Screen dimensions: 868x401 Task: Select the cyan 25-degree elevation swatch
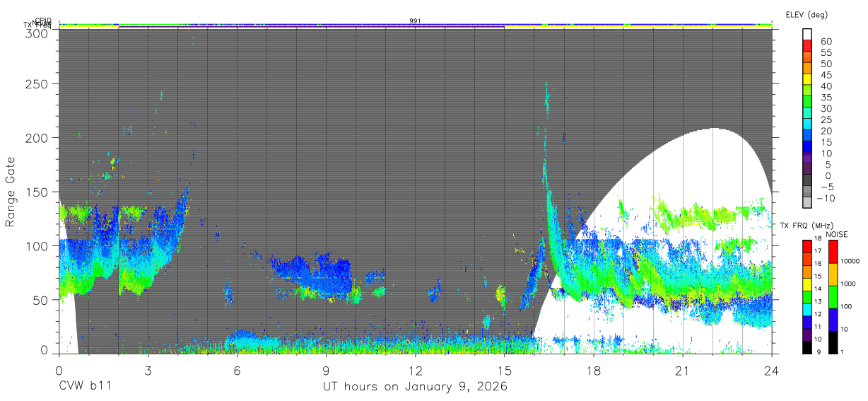coord(807,125)
